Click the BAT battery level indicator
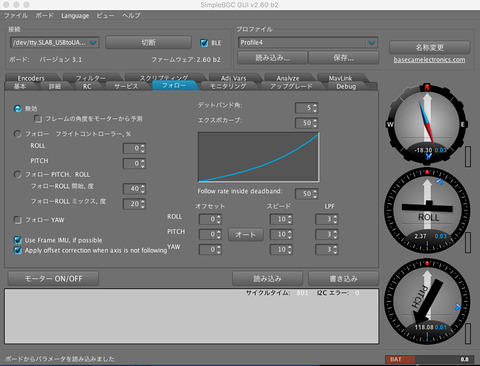This screenshot has height=366, width=480. coord(428,359)
